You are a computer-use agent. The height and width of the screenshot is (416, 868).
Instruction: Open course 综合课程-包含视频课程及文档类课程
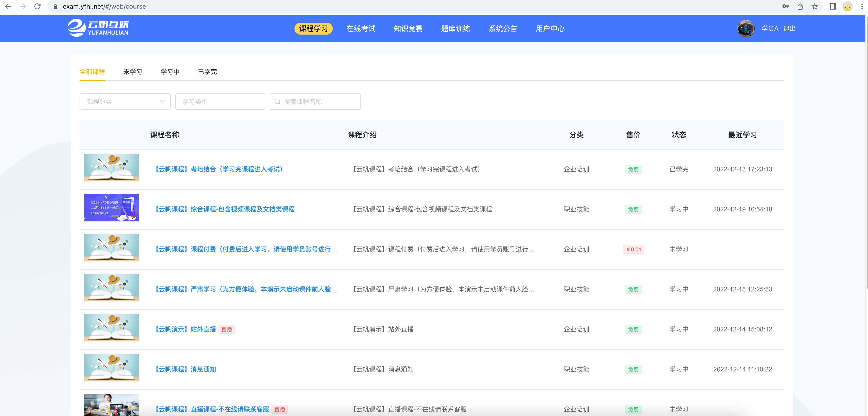(224, 209)
